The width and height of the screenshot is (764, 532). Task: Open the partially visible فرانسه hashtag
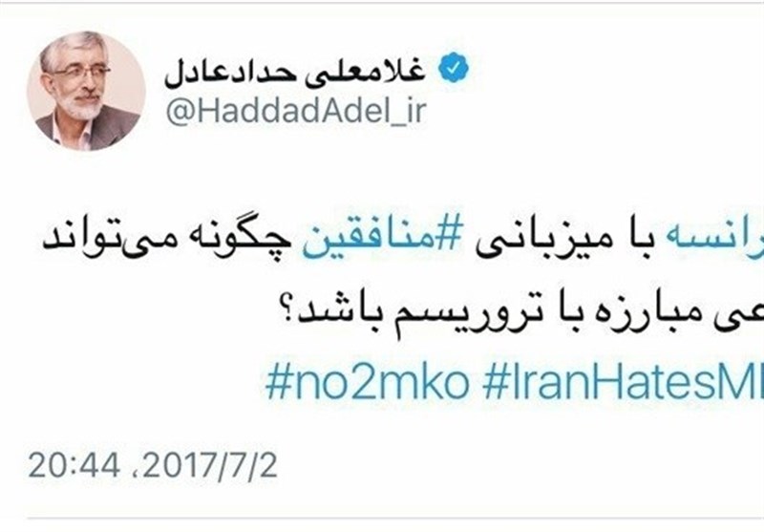(735, 241)
